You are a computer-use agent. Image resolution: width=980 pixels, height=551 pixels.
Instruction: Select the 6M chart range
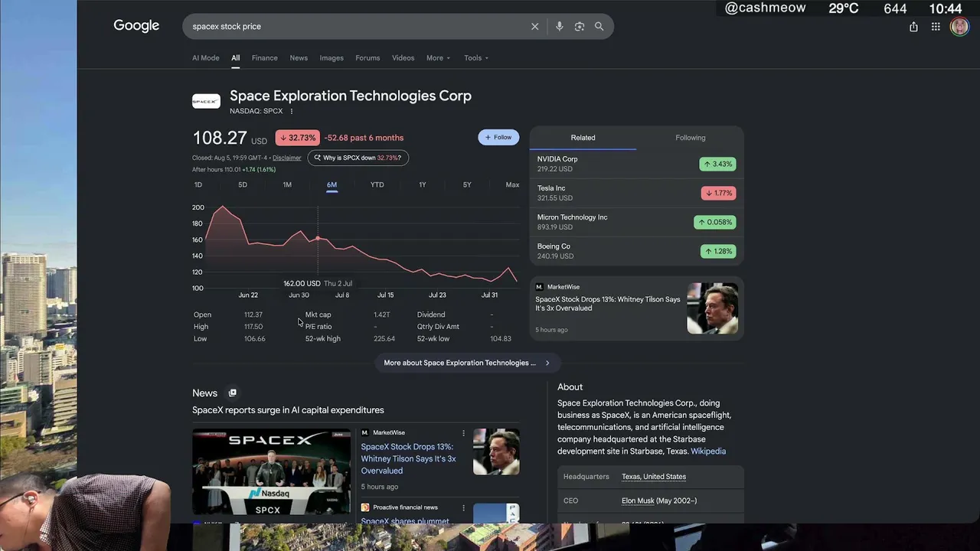[x=332, y=185]
